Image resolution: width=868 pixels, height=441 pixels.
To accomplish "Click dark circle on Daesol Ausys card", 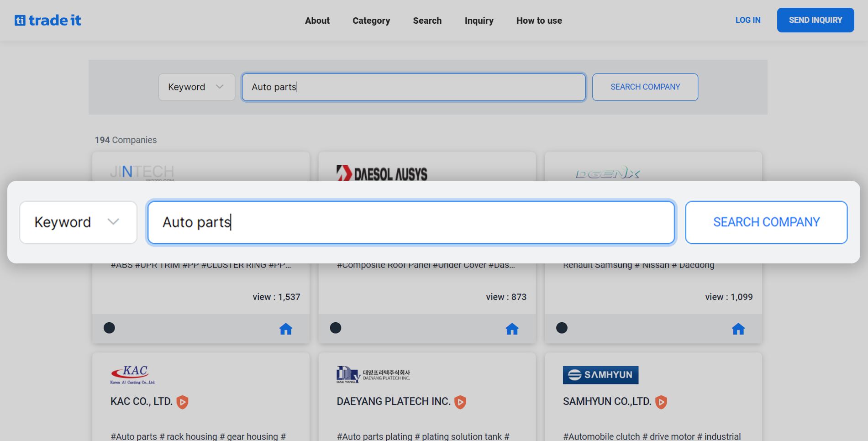I will (336, 328).
